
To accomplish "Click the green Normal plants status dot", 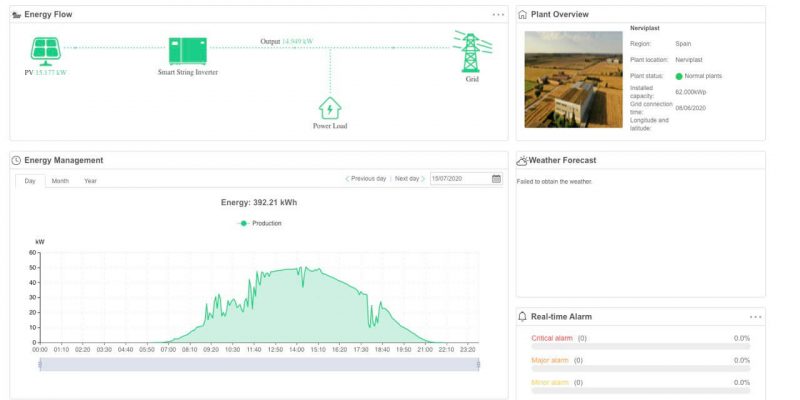I will click(x=679, y=76).
